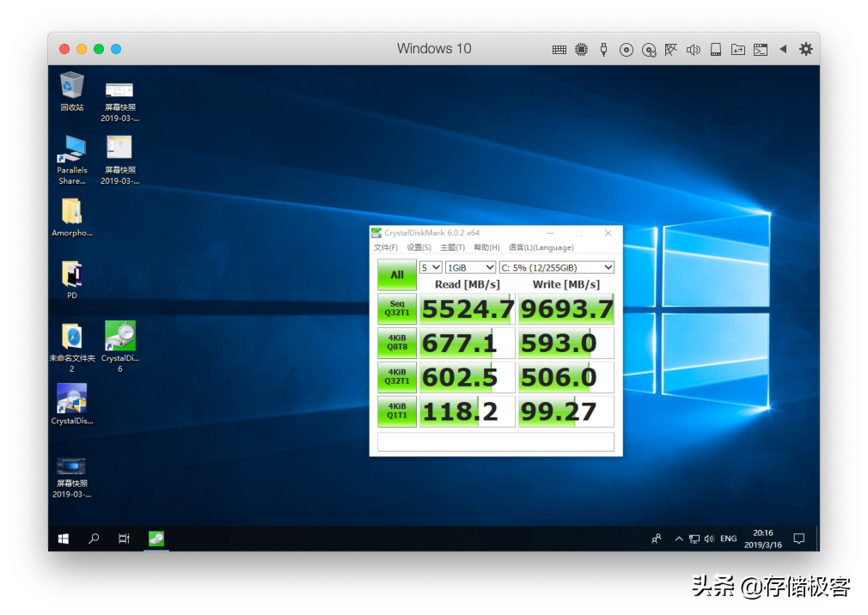Show hidden tray icons chevron
Viewport: 868px width, 615px height.
(679, 539)
